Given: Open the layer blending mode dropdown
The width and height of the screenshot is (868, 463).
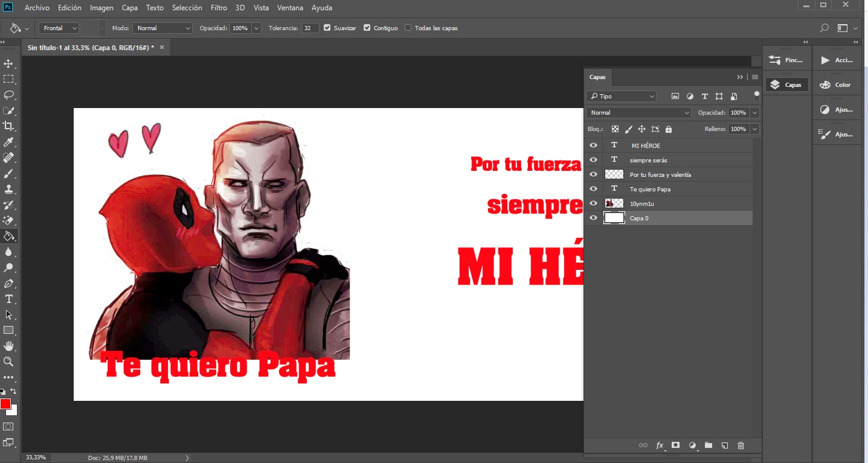Looking at the screenshot, I should 638,112.
